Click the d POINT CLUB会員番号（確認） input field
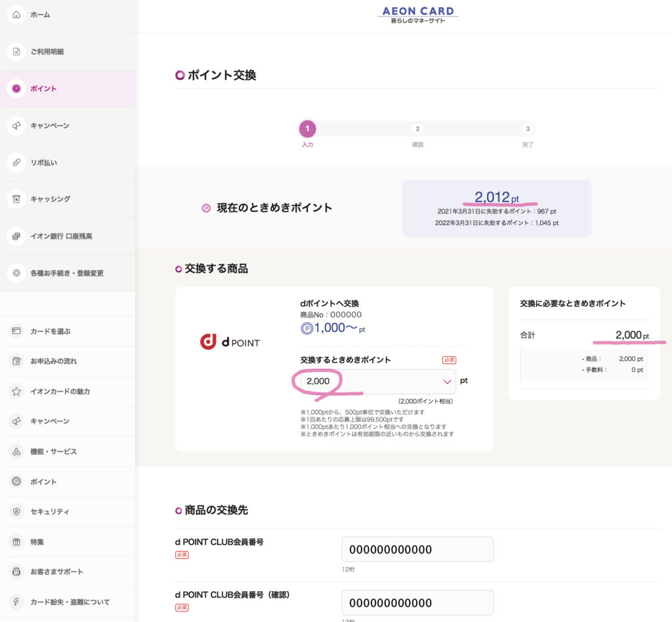672x622 pixels. point(417,602)
